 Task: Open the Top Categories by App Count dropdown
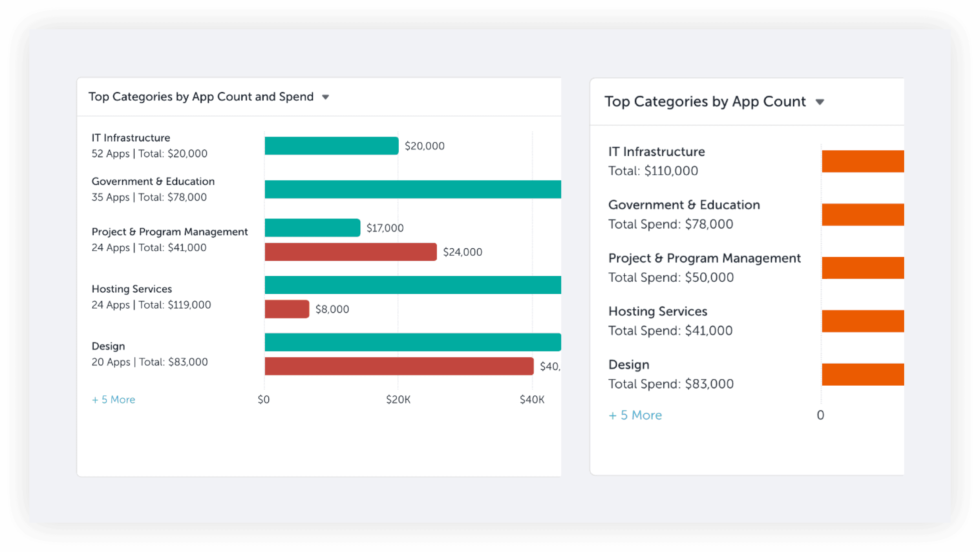(x=820, y=102)
